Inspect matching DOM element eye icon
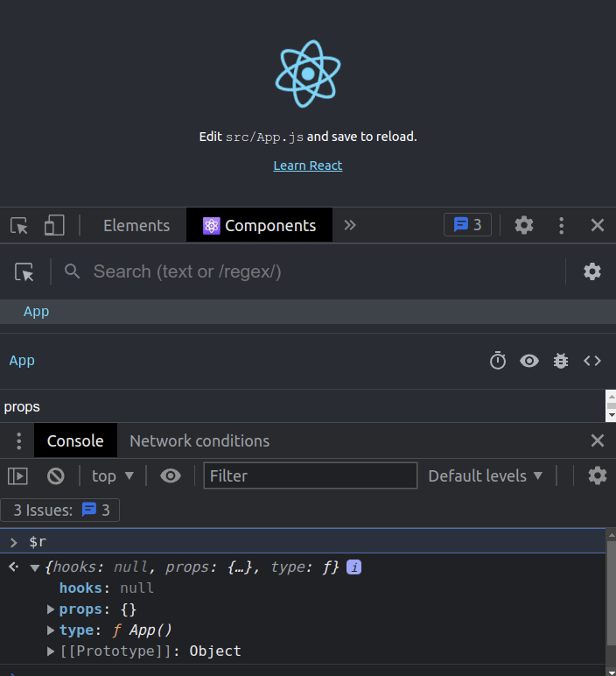Screen dimensions: 616x676 [529, 361]
